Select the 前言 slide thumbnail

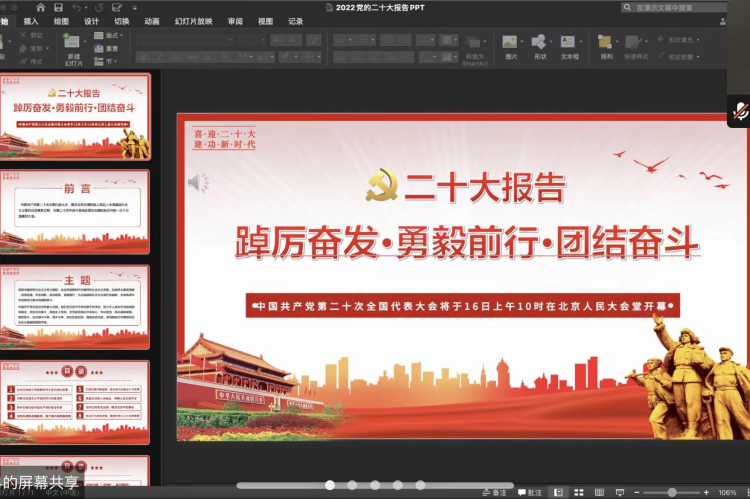[x=75, y=212]
